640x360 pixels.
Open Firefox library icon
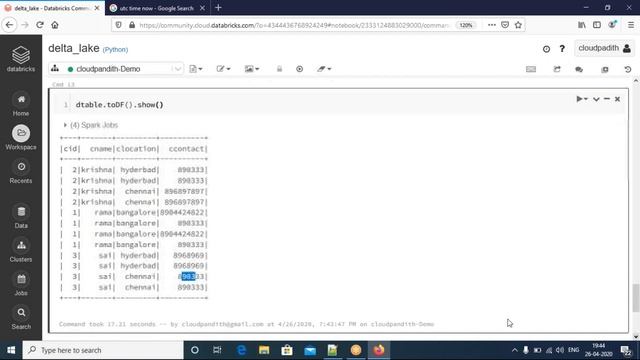[582, 25]
